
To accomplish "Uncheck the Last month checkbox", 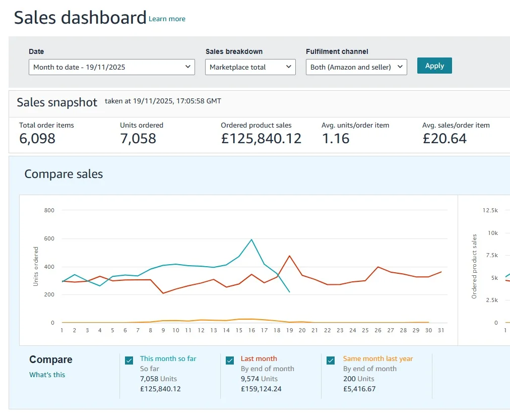I will 230,361.
